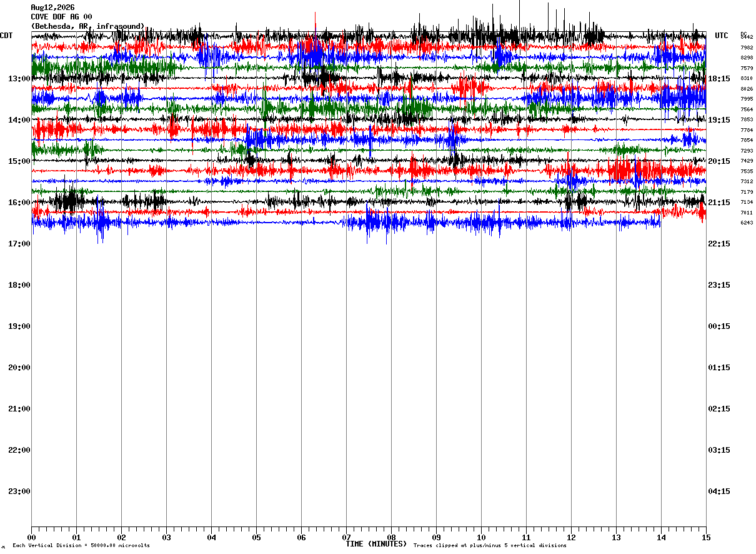756x554 pixels.
Task: Click minute 13 on the time axis
Action: click(616, 538)
